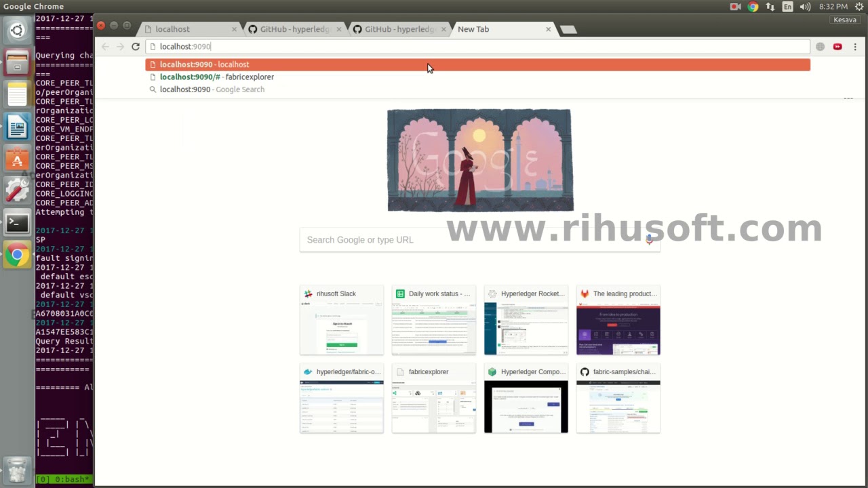Click the 'Attempting t' line in the terminal
Screen dimensions: 868x488
coord(64,212)
